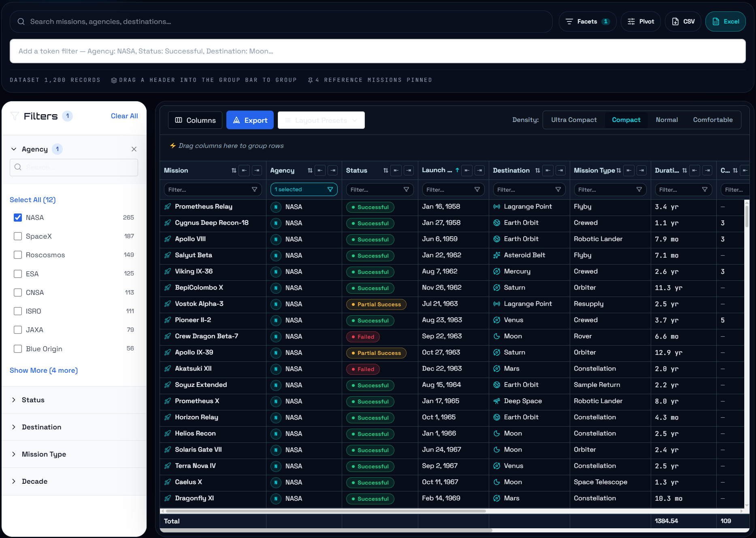This screenshot has width=756, height=538.
Task: Focus the missions search box
Action: 281,21
